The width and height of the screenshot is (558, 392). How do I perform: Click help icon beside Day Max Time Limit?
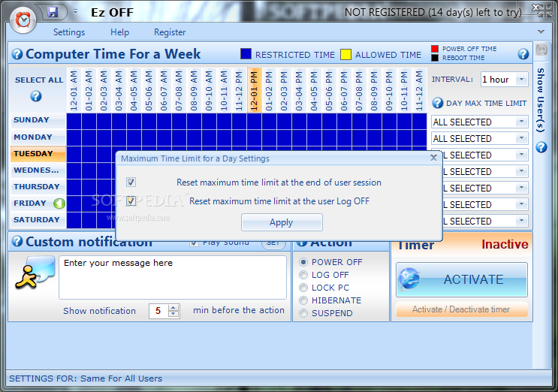437,103
